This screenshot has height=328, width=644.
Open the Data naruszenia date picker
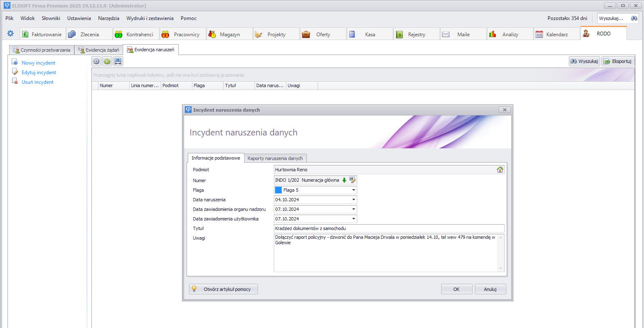click(x=354, y=200)
